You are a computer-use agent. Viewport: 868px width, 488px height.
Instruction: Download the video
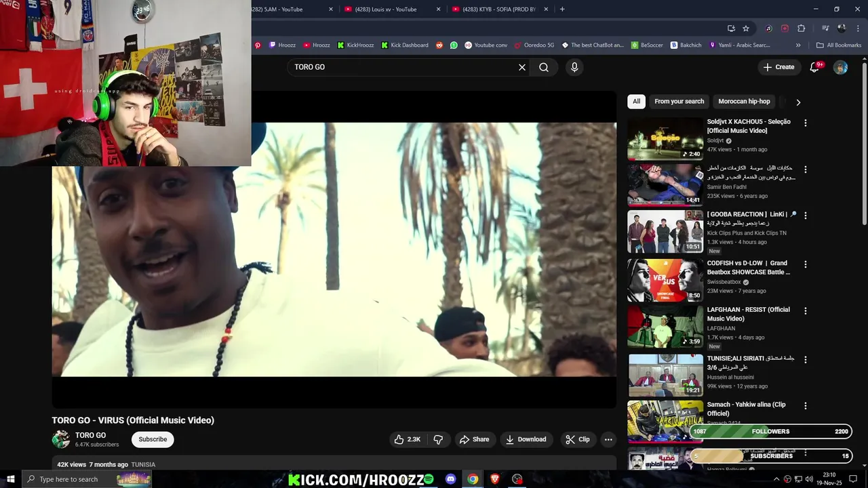pos(526,439)
